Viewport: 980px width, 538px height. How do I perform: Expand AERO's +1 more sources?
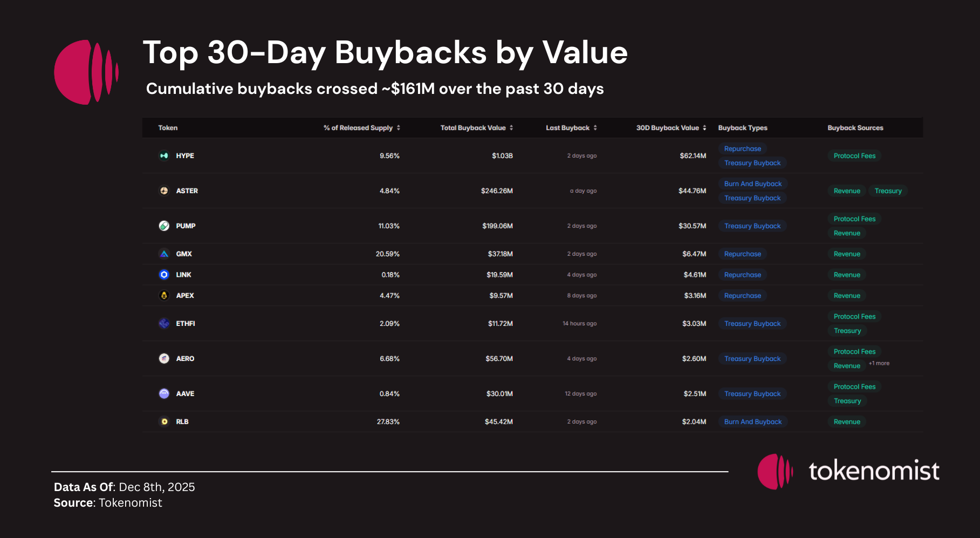(x=879, y=363)
